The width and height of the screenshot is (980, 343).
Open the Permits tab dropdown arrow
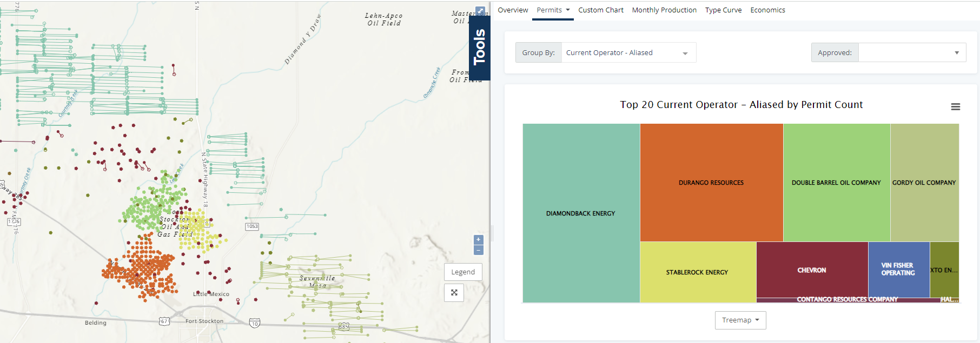coord(568,10)
